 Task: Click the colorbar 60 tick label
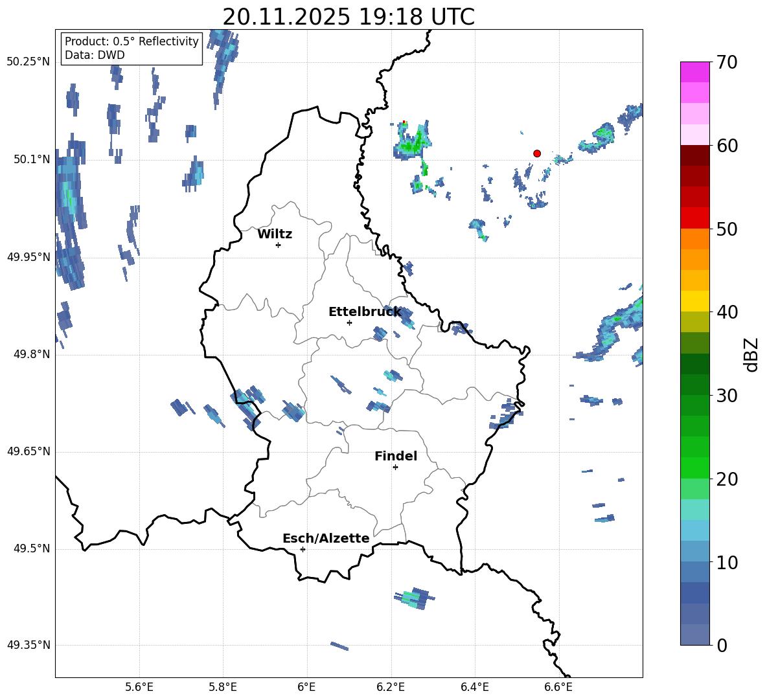727,146
